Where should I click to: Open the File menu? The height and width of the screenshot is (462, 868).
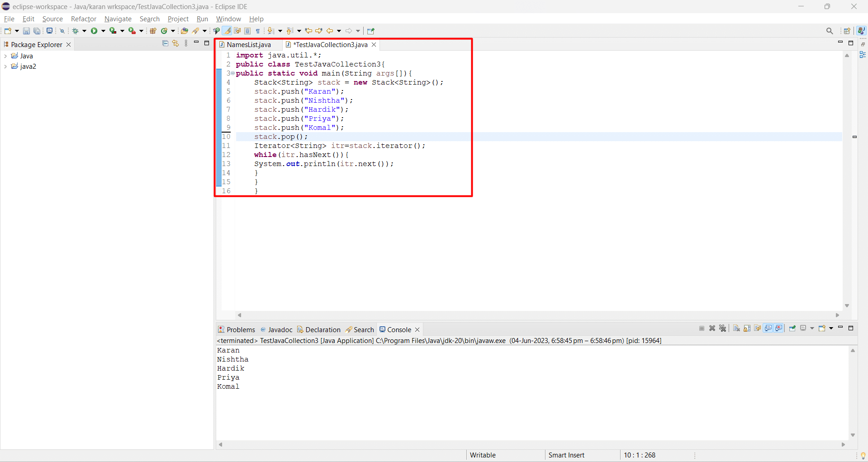[x=9, y=19]
